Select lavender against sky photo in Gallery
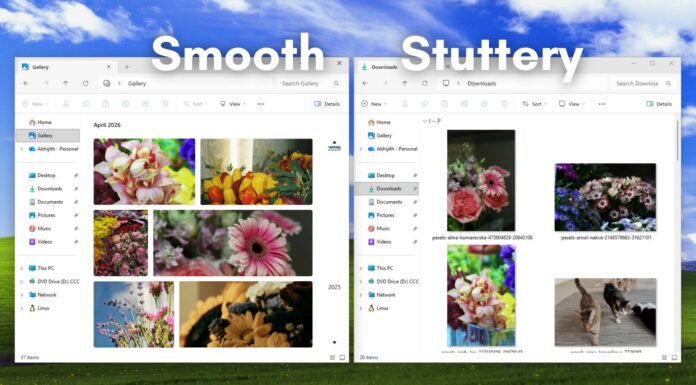The width and height of the screenshot is (696, 385). tap(134, 314)
